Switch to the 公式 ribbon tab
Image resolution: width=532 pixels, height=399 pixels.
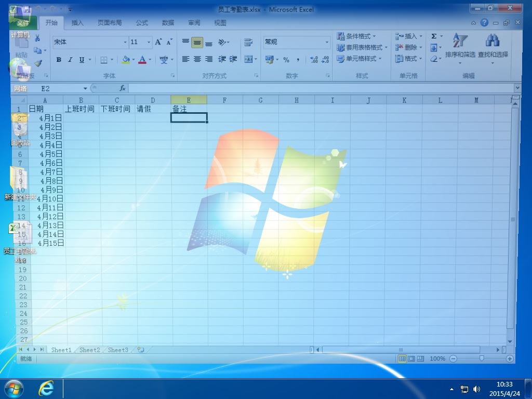click(x=142, y=23)
